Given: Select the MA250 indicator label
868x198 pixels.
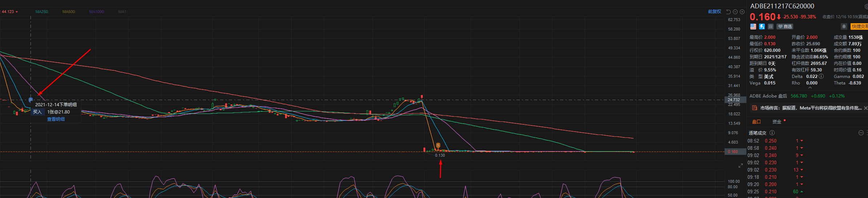Looking at the screenshot, I should tap(42, 12).
